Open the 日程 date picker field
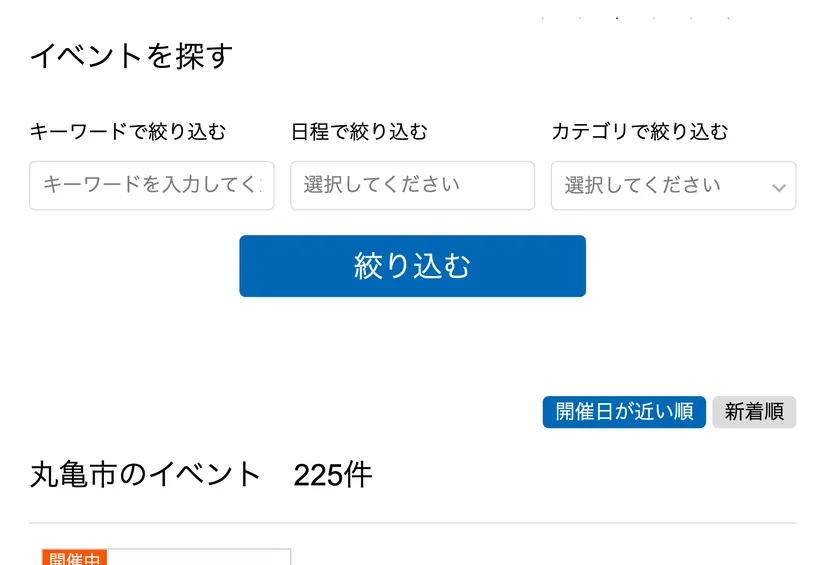 tap(412, 186)
